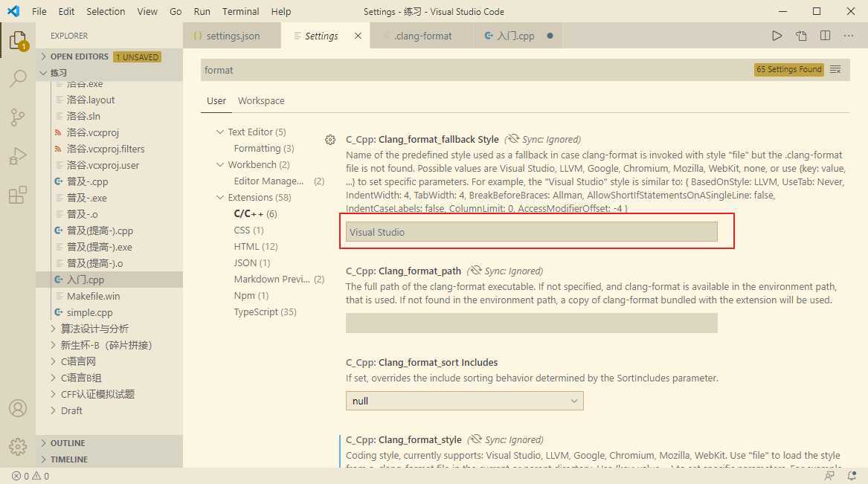
Task: Select Markdown Preview settings category
Action: [279, 280]
